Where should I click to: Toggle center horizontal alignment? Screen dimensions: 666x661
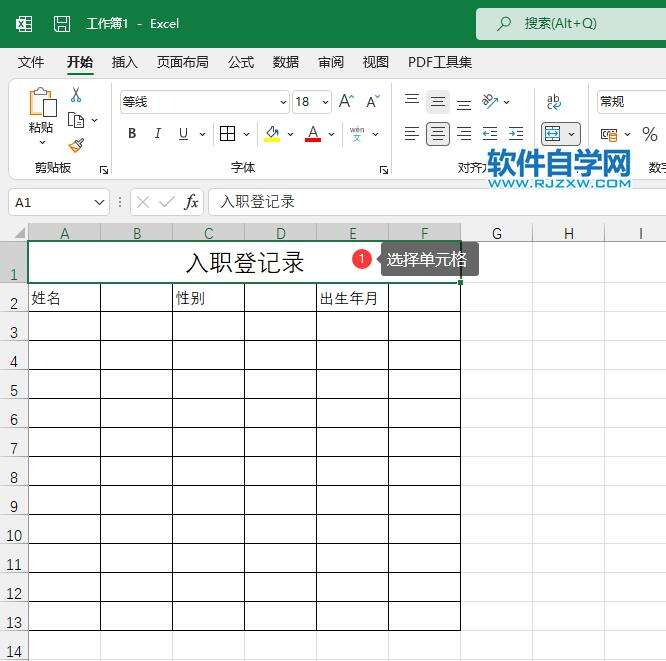pyautogui.click(x=437, y=134)
